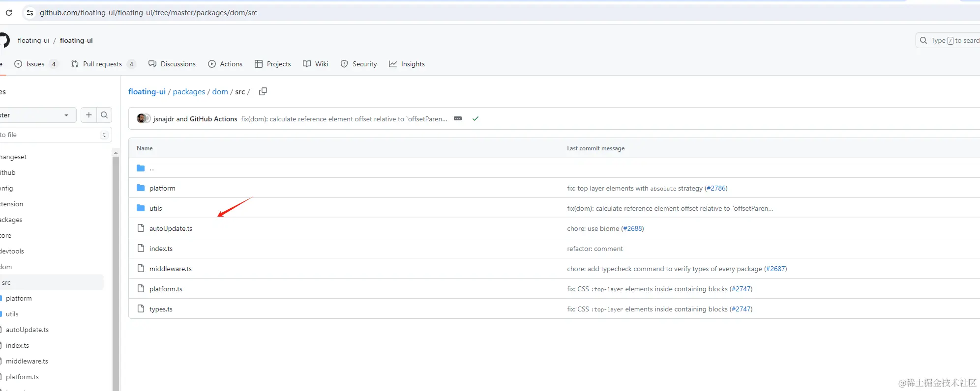Navigate to packages breadcrumb

189,92
